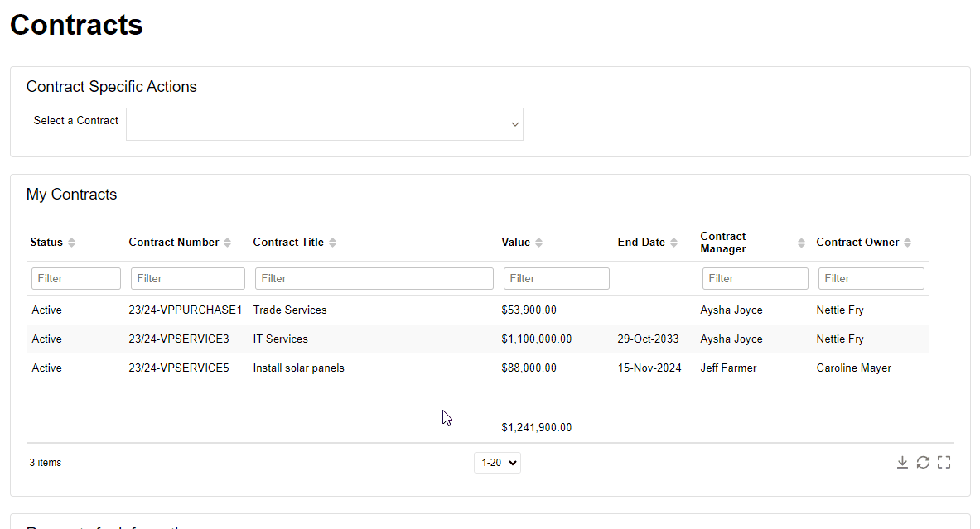Sort by Contract Manager column arrows
The image size is (980, 529).
tap(801, 243)
